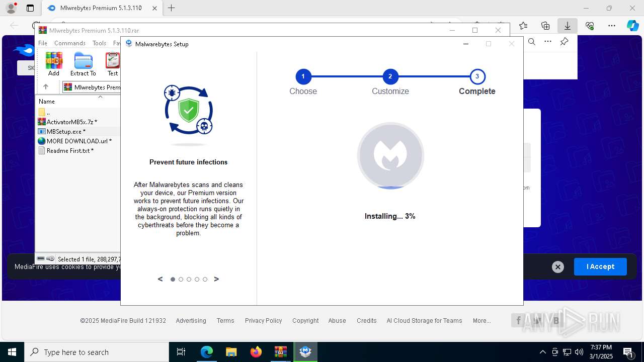Open the notification center icon

pyautogui.click(x=628, y=352)
